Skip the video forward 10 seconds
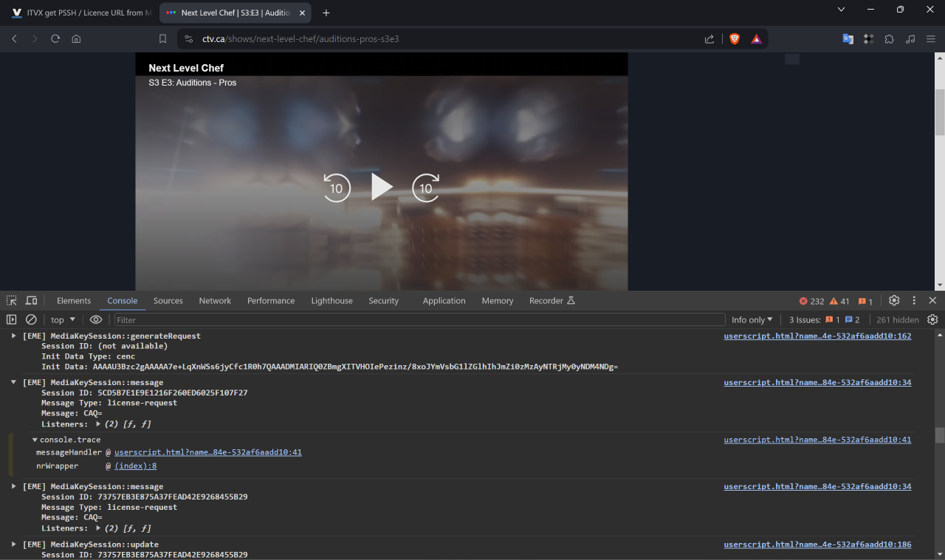The width and height of the screenshot is (945, 560). pyautogui.click(x=426, y=187)
